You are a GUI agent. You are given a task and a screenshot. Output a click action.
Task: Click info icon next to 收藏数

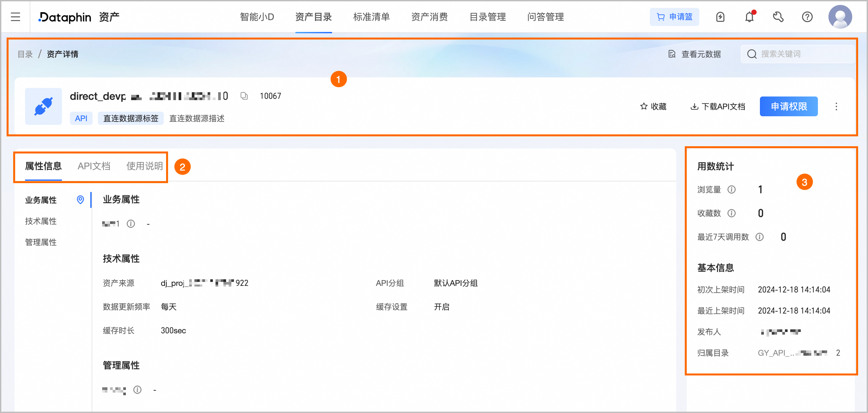pos(732,213)
